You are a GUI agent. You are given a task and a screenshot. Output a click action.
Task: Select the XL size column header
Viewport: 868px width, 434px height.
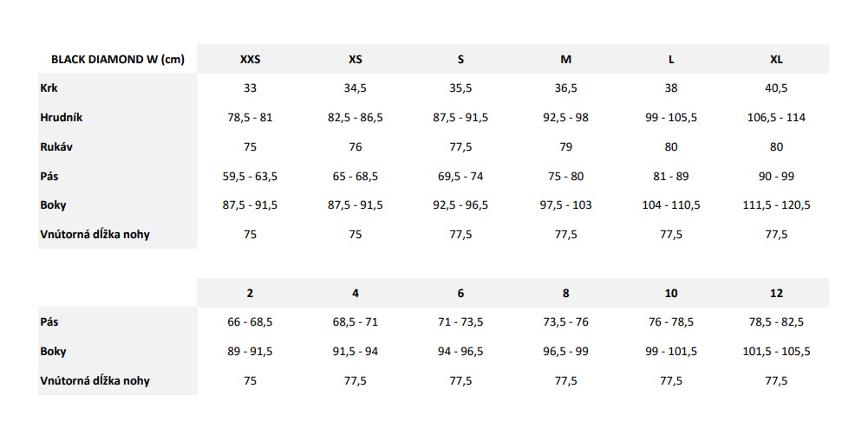coord(776,59)
